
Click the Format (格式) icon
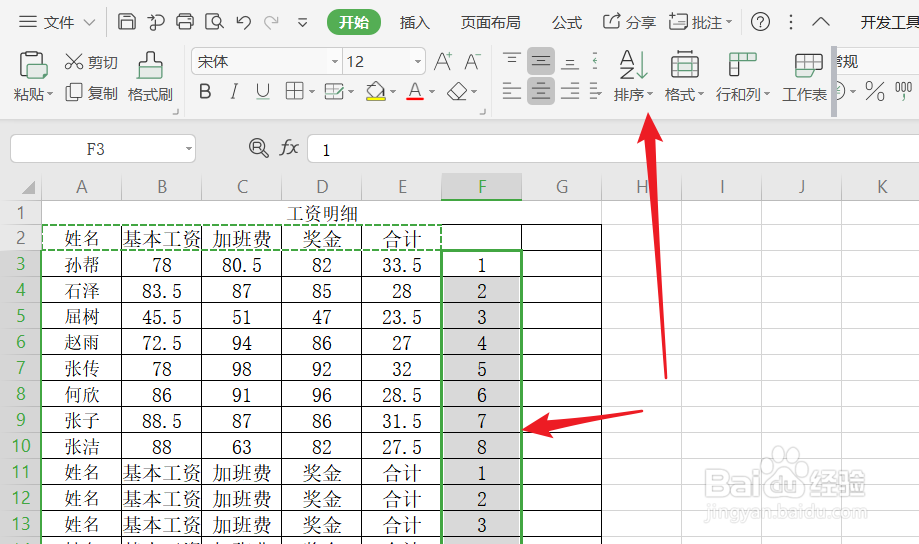coord(685,64)
